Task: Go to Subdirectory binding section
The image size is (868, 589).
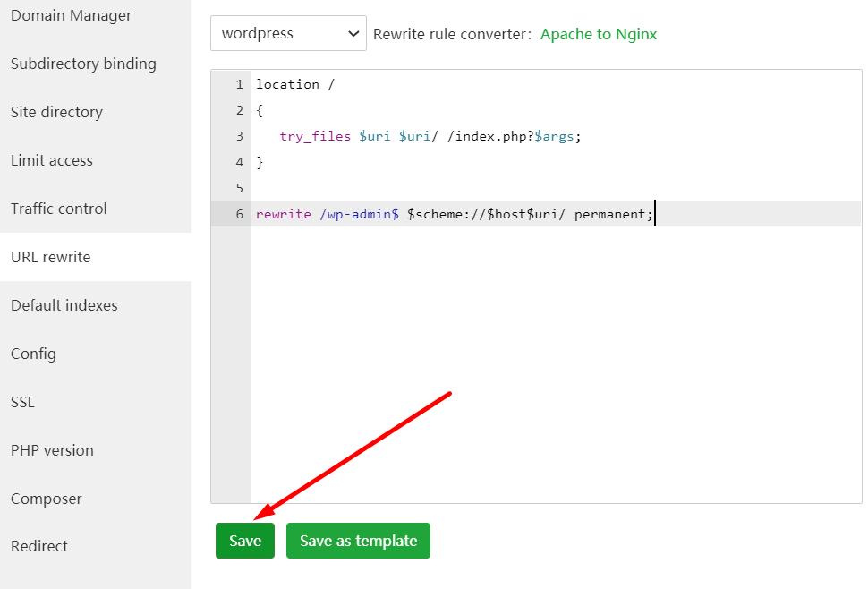Action: (83, 64)
